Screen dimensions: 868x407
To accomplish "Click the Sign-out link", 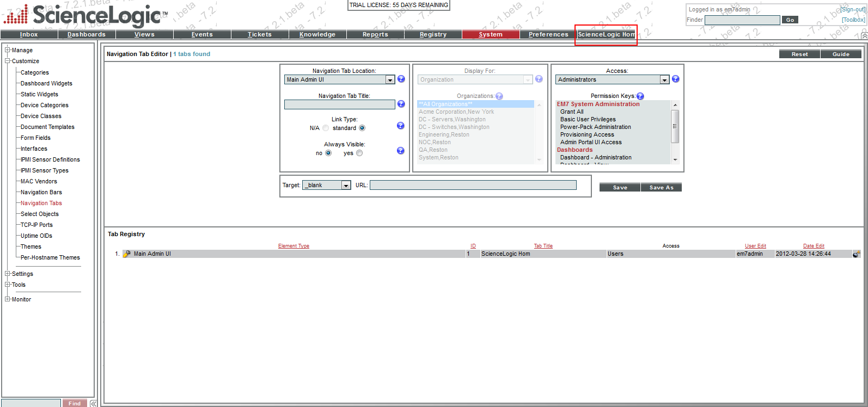I will click(852, 9).
